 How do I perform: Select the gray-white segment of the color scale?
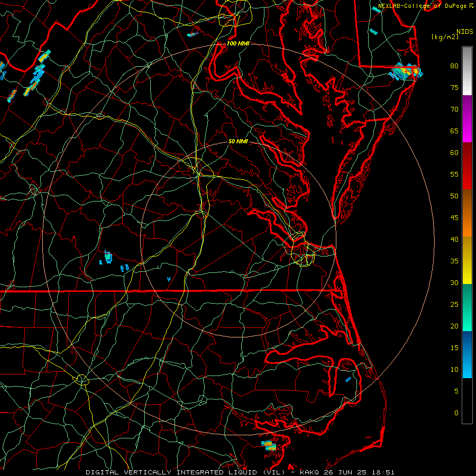[x=467, y=71]
